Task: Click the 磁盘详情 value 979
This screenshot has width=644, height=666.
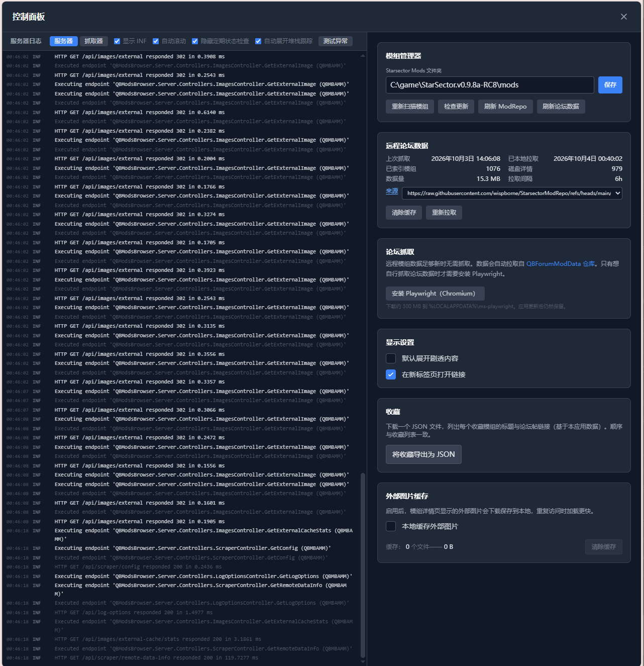Action: point(617,169)
